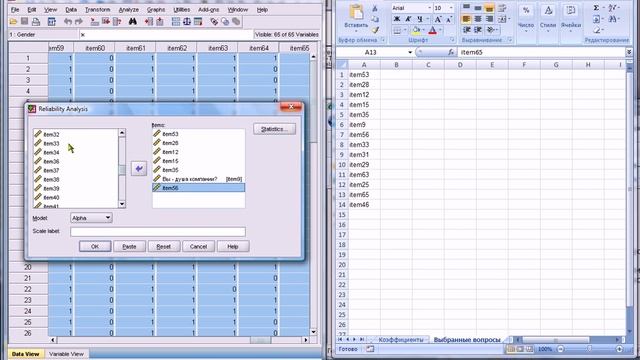Undo arrow in SPSS toolbar
Image resolution: width=640 pixels, height=360 pixels.
pos(68,21)
